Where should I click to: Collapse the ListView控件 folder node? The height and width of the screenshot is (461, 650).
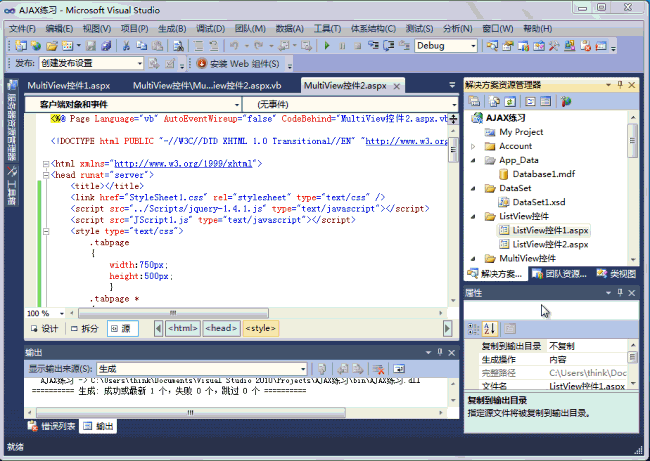[x=473, y=216]
